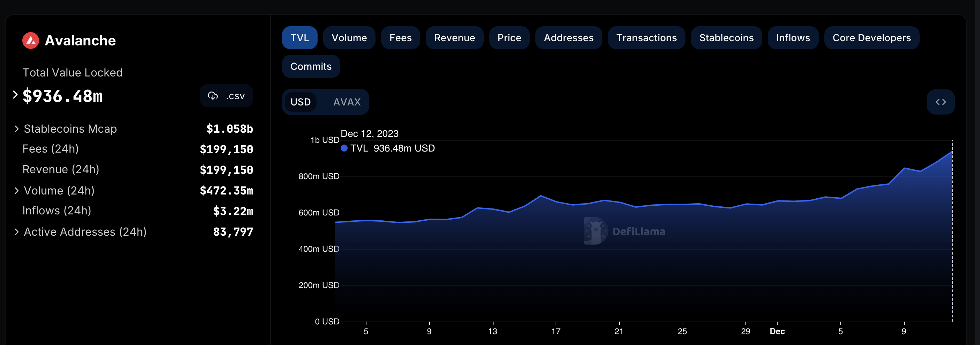
Task: Expand the Active Addresses (24h) row
Action: (x=16, y=232)
